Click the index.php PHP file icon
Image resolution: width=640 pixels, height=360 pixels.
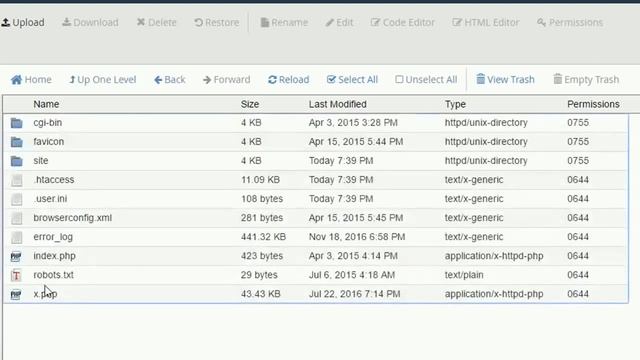pyautogui.click(x=16, y=256)
